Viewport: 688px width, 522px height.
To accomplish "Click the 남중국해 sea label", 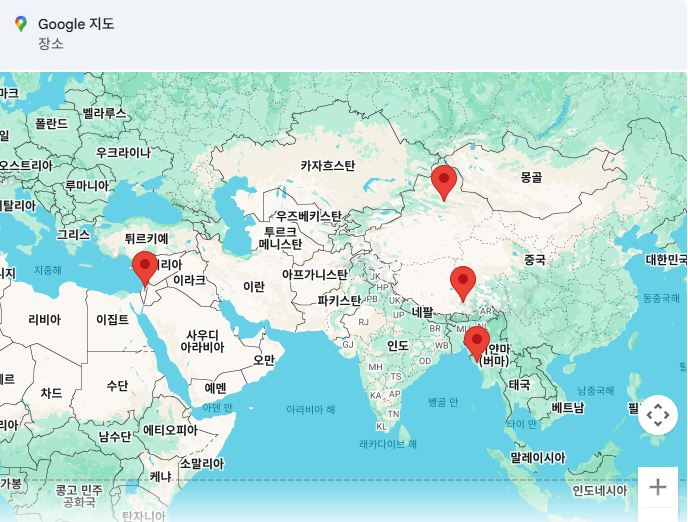I will click(595, 390).
